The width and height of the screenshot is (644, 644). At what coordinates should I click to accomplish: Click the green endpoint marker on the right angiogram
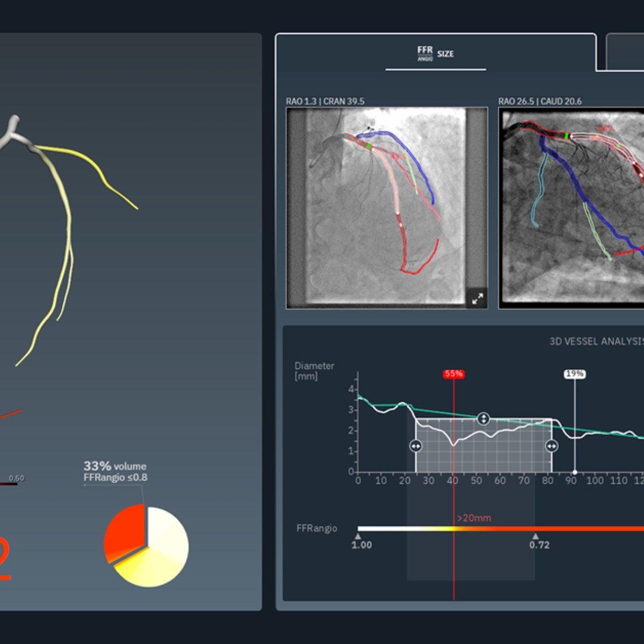point(566,135)
